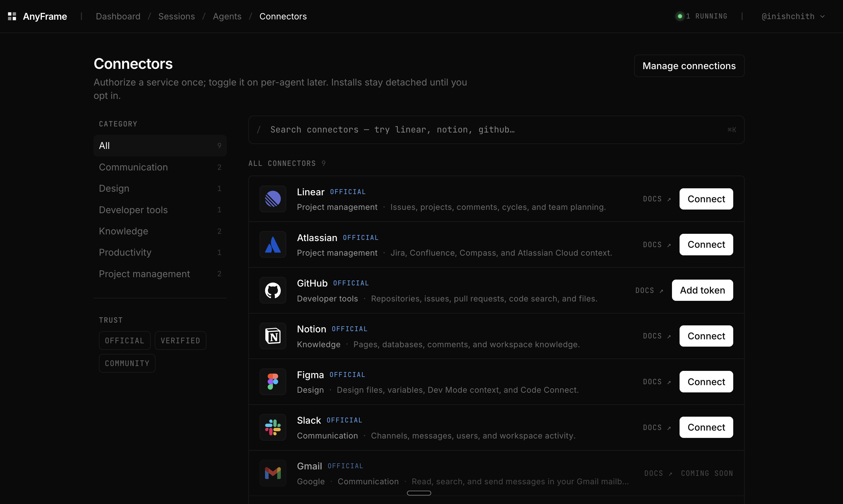Click the Figma OFFICIAL badge
This screenshot has width=843, height=504.
(347, 375)
